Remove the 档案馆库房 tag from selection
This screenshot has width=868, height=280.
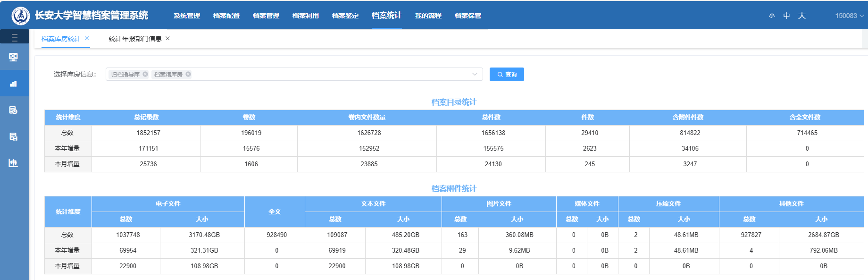click(x=188, y=74)
